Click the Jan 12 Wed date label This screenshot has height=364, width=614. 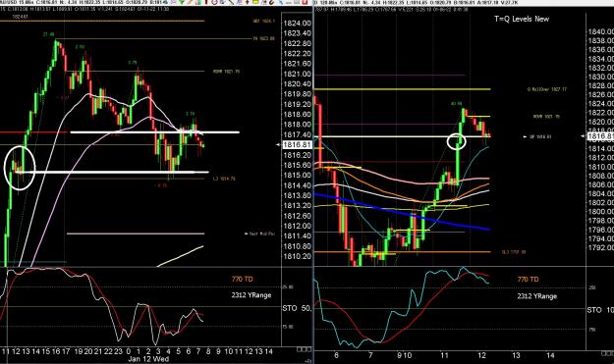point(148,359)
